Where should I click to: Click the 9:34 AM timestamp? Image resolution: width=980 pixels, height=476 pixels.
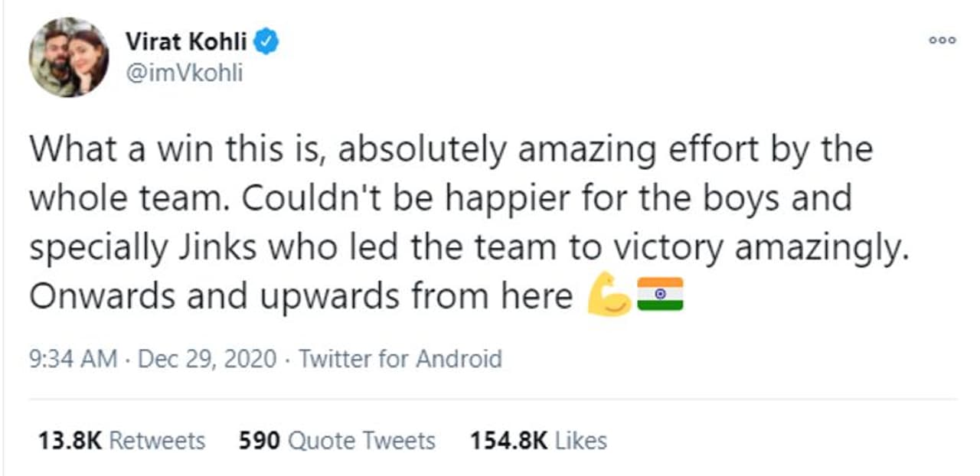tap(73, 358)
